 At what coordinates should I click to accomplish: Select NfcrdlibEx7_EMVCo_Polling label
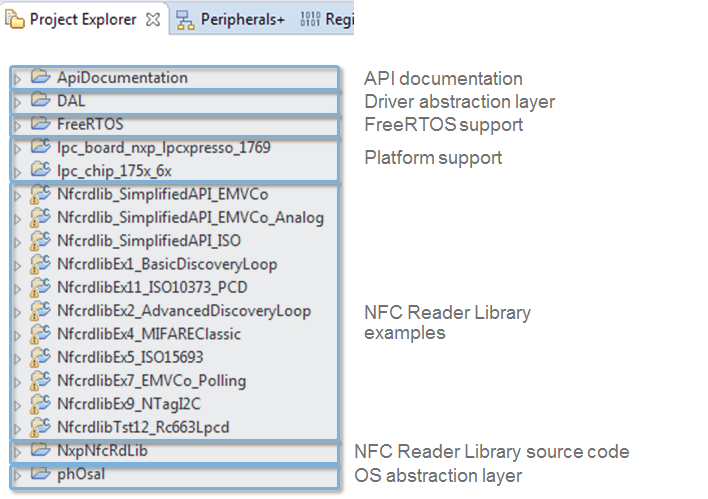pos(152,381)
